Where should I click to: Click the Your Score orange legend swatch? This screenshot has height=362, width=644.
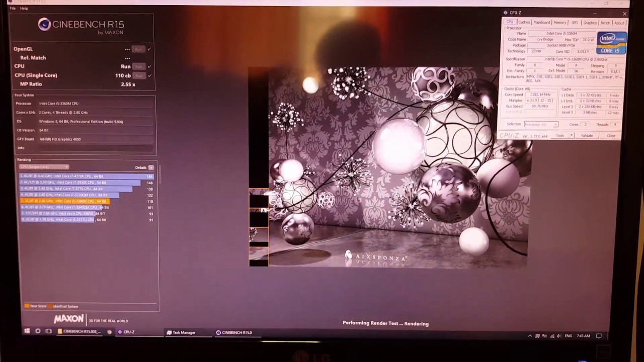[x=27, y=306]
